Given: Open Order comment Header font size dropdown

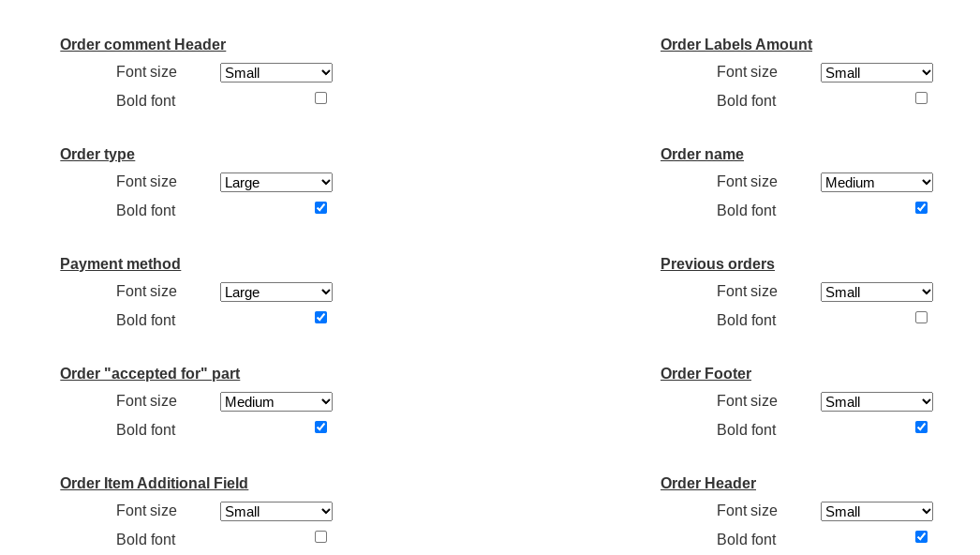Looking at the screenshot, I should tap(276, 73).
